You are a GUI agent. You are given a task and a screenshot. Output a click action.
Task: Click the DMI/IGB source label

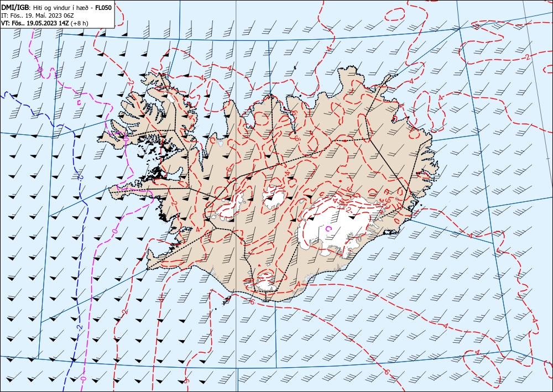tap(15, 7)
